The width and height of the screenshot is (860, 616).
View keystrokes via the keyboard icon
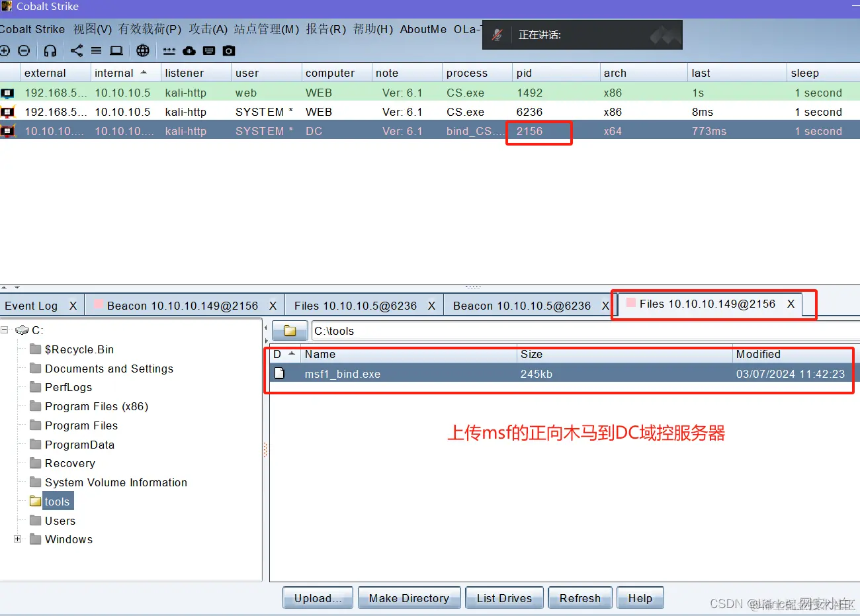pos(209,51)
